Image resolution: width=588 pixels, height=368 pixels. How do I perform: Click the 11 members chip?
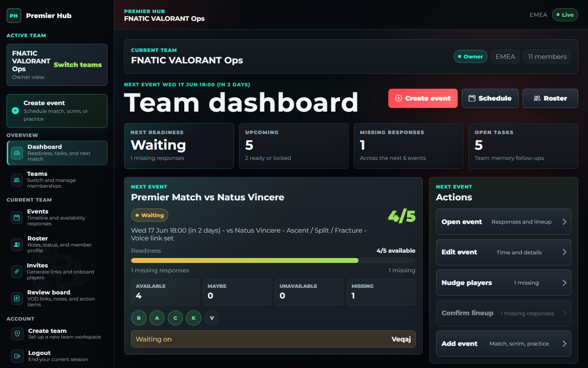(x=547, y=56)
